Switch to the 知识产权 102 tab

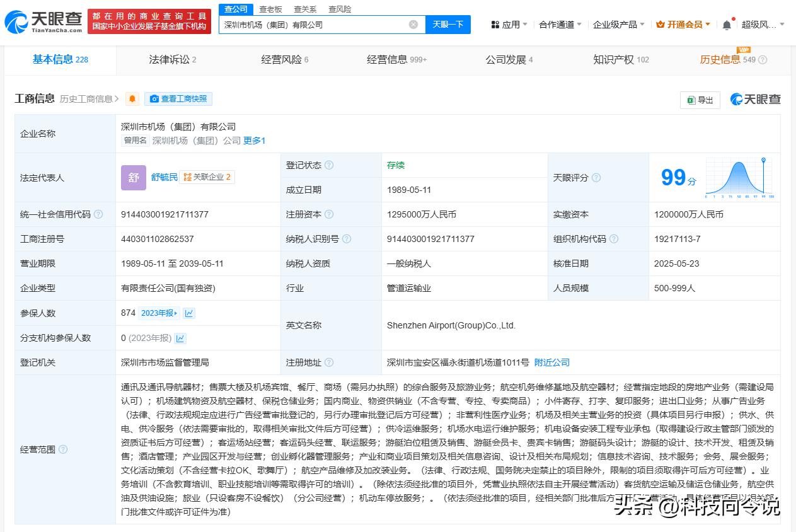click(x=621, y=60)
